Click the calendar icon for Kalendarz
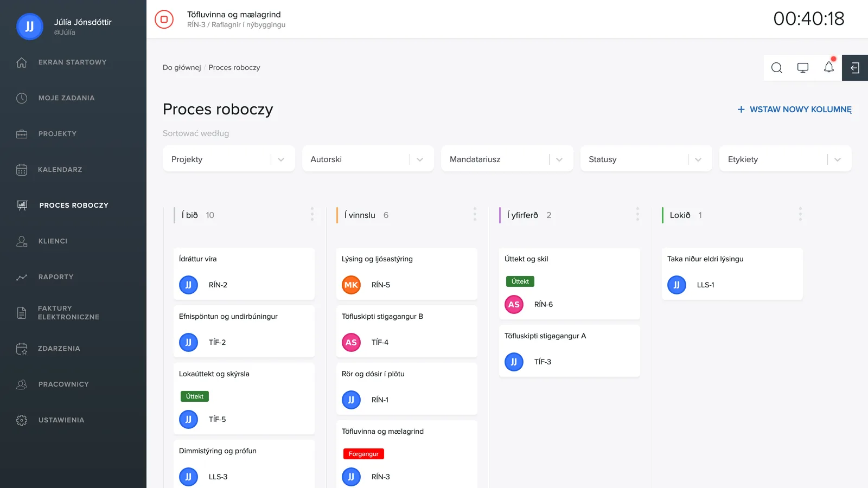Image resolution: width=868 pixels, height=488 pixels. tap(22, 170)
